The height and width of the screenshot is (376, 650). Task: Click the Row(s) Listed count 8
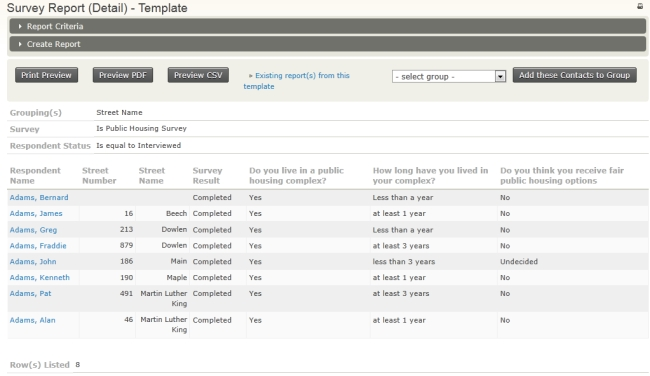(78, 365)
